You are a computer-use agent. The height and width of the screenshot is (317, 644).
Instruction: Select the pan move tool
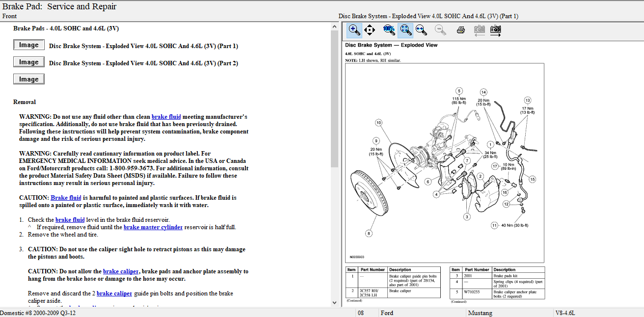370,30
